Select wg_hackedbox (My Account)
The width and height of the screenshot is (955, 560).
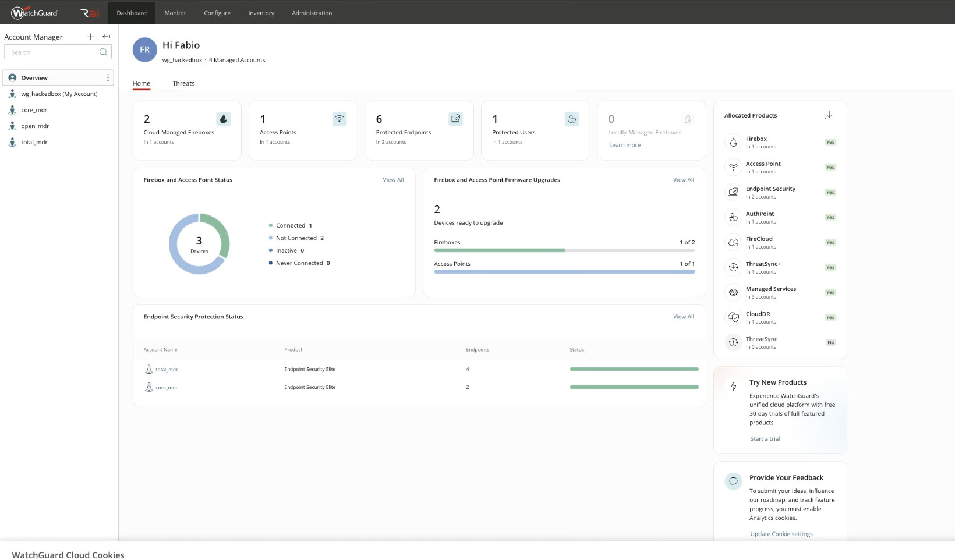click(58, 94)
